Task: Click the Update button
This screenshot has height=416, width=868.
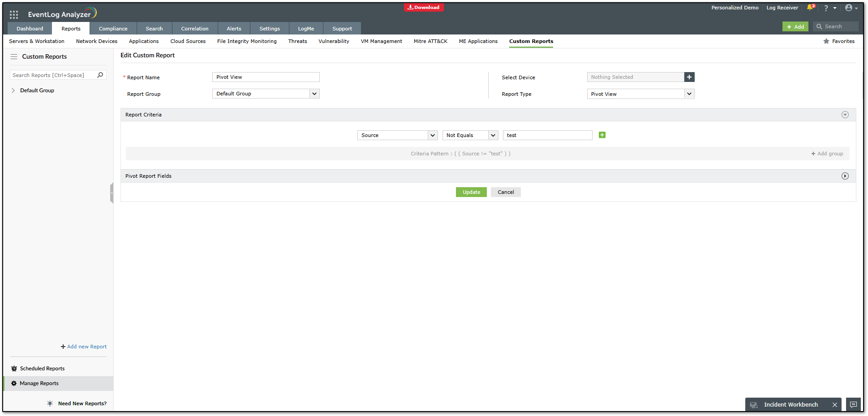Action: click(471, 192)
